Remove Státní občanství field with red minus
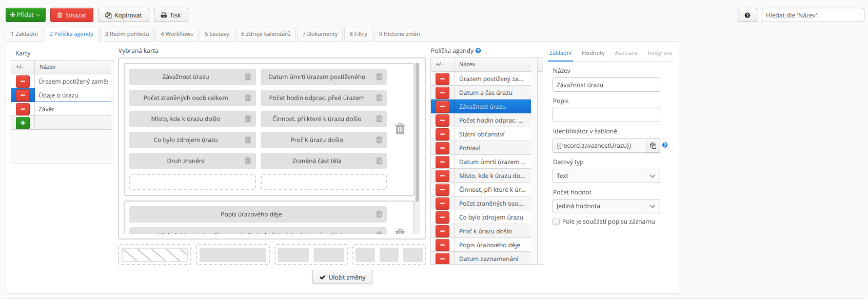Screen dimensions: 868x299 pos(442,134)
